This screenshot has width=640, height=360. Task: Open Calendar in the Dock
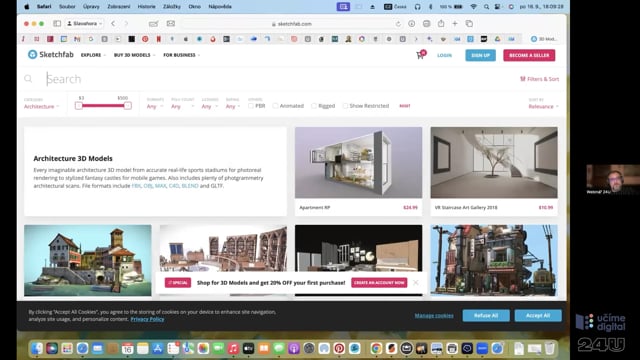pyautogui.click(x=127, y=348)
